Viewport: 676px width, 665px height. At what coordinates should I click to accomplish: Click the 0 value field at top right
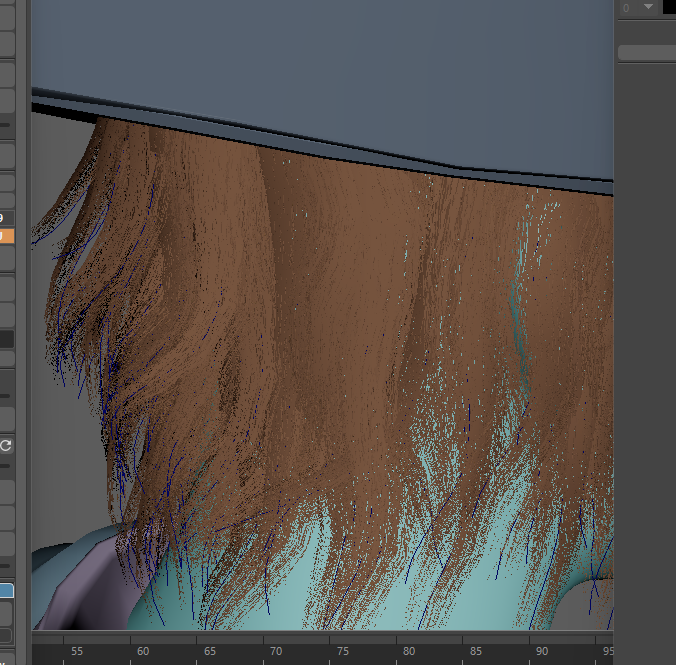pyautogui.click(x=629, y=8)
